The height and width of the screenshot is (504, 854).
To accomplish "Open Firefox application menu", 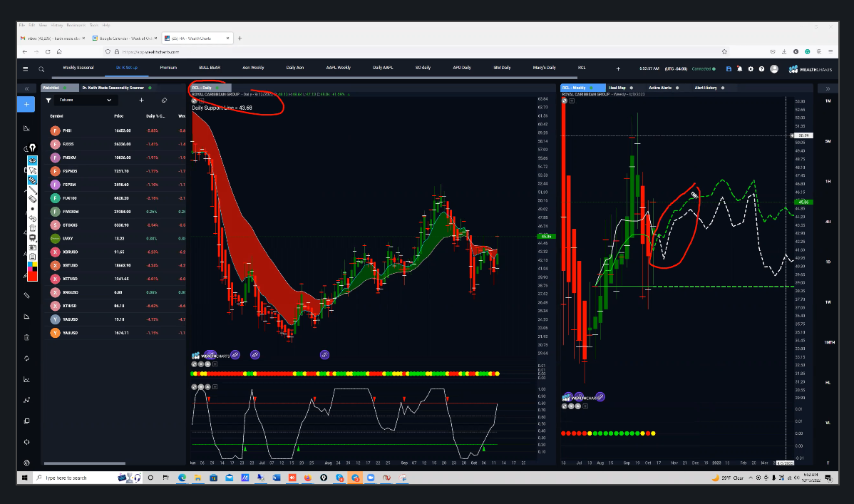I will (830, 52).
